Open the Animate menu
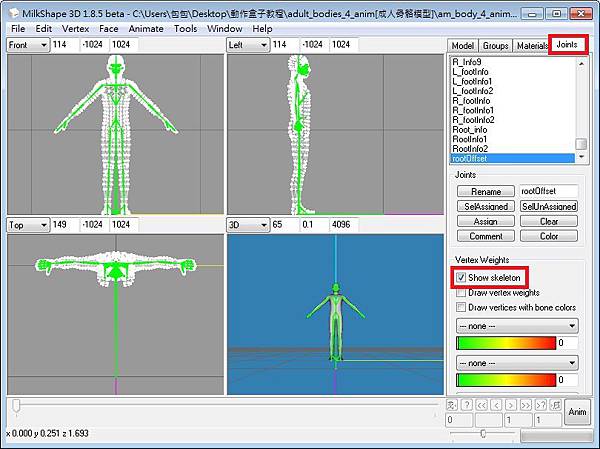 146,29
